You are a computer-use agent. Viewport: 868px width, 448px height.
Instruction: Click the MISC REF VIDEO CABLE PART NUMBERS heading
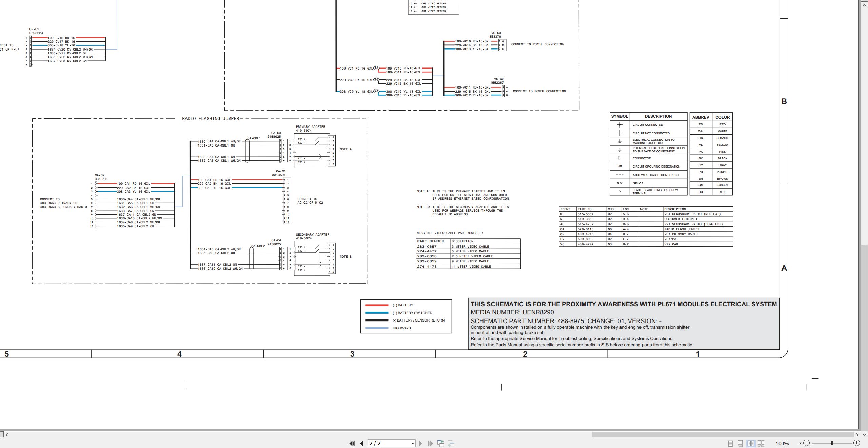click(450, 233)
